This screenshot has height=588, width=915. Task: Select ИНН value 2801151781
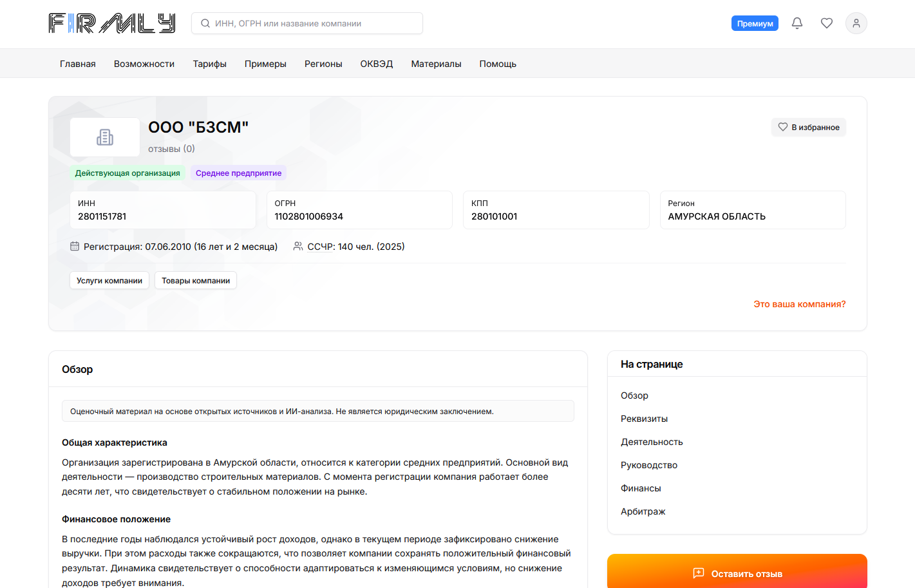coord(102,216)
